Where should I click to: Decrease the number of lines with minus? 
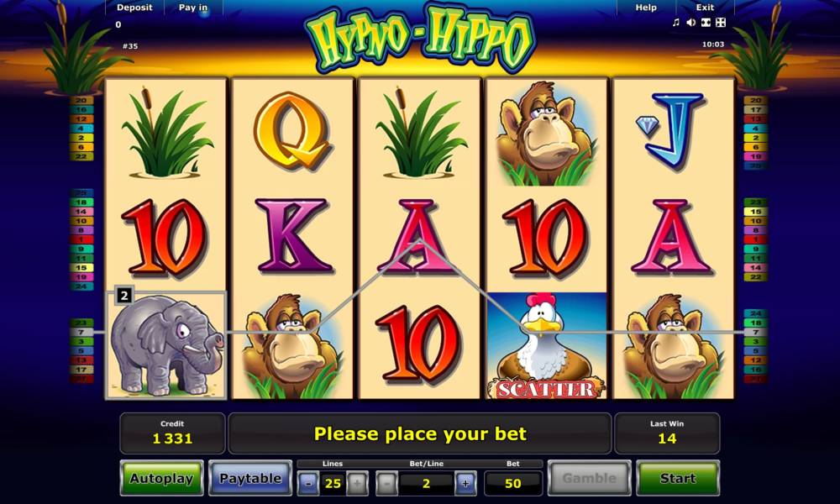(309, 484)
